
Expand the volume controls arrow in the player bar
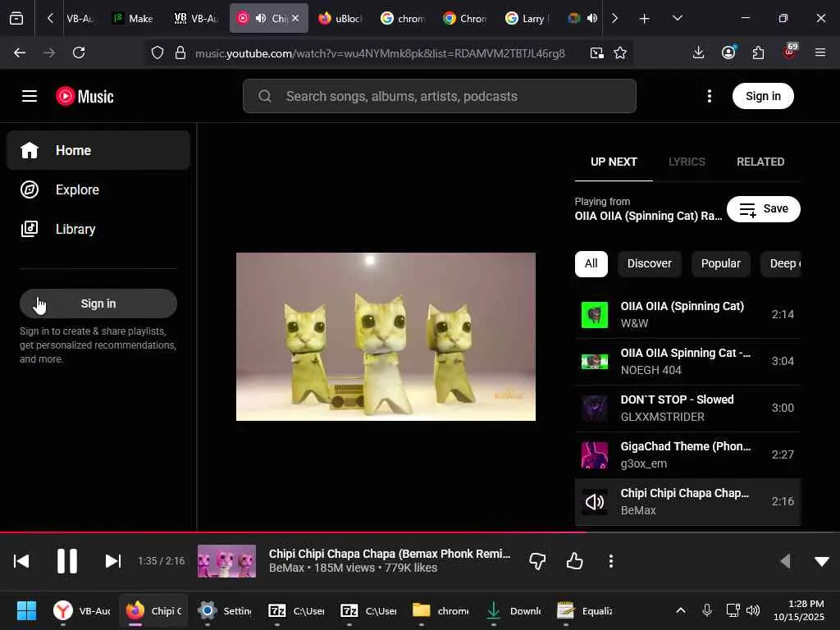point(785,561)
